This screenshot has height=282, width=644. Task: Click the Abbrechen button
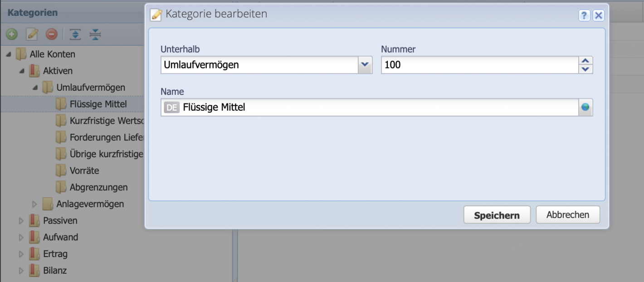click(568, 214)
